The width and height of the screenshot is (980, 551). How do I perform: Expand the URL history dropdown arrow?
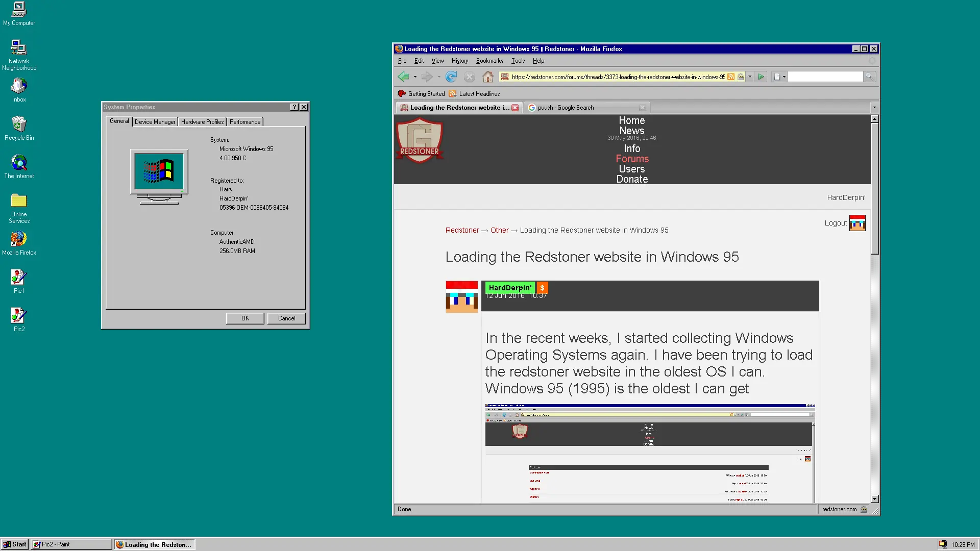click(750, 77)
